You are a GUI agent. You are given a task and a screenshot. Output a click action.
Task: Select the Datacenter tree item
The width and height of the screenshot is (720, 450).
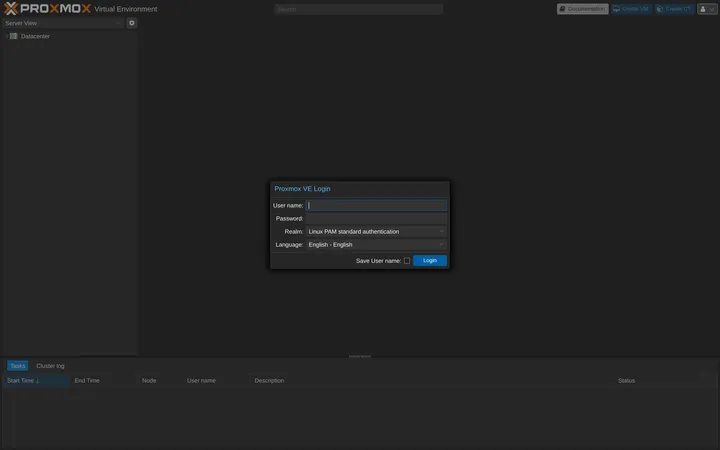[35, 36]
